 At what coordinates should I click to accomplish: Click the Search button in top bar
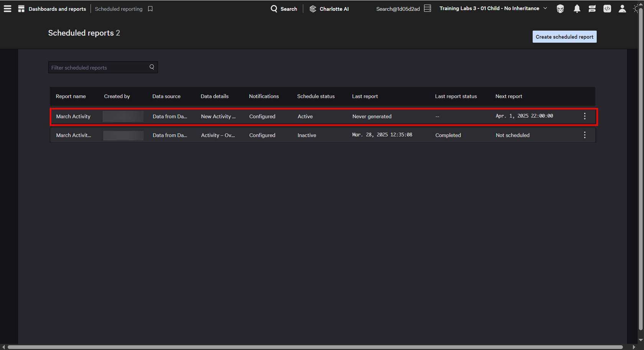pos(284,9)
